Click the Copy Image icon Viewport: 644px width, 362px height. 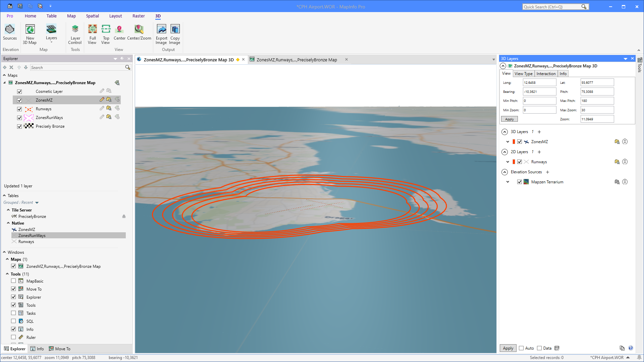pyautogui.click(x=175, y=34)
